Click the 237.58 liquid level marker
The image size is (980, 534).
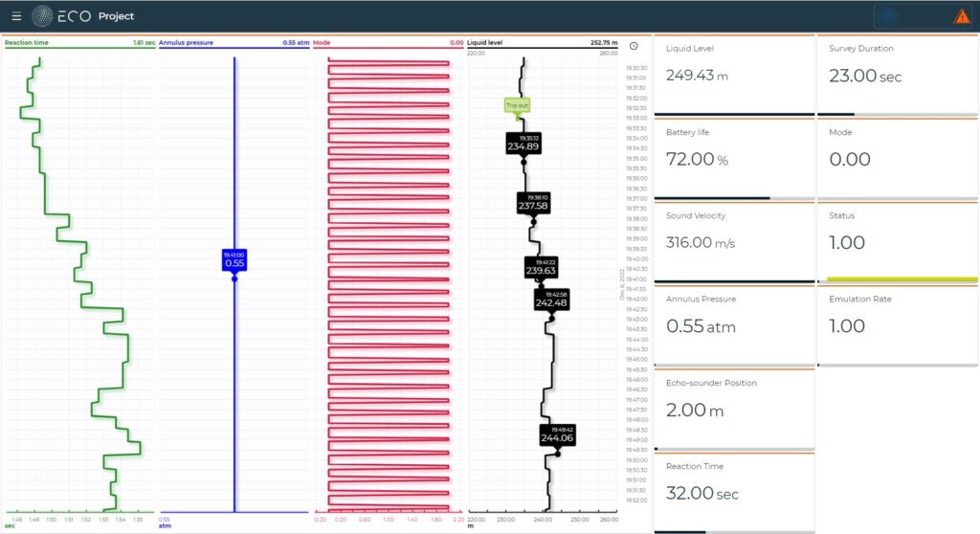(x=534, y=203)
